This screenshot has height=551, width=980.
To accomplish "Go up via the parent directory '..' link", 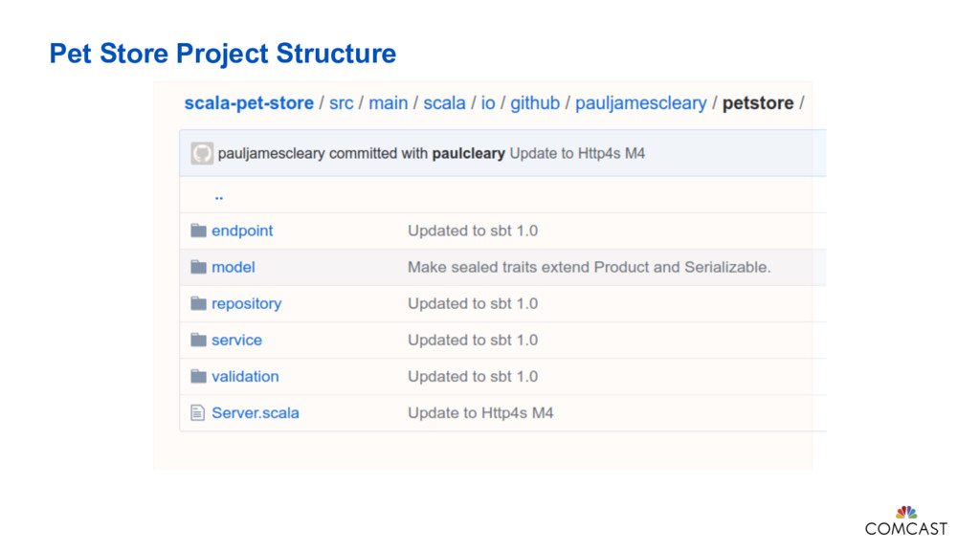I will coord(219,195).
